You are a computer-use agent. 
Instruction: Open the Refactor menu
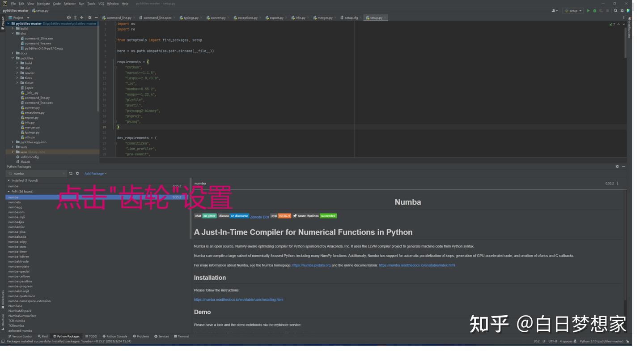click(69, 3)
